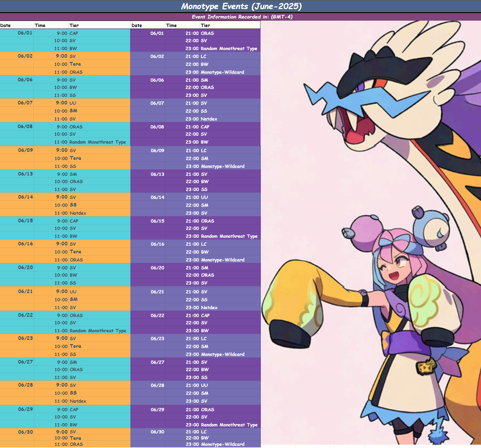
Task: Select 'UU' at 21:00 on 06/14
Action: coord(205,197)
